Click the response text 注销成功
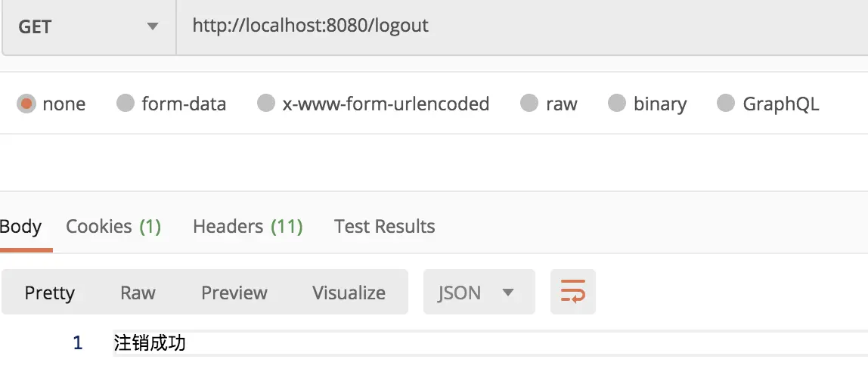The height and width of the screenshot is (384, 868). pyautogui.click(x=150, y=343)
